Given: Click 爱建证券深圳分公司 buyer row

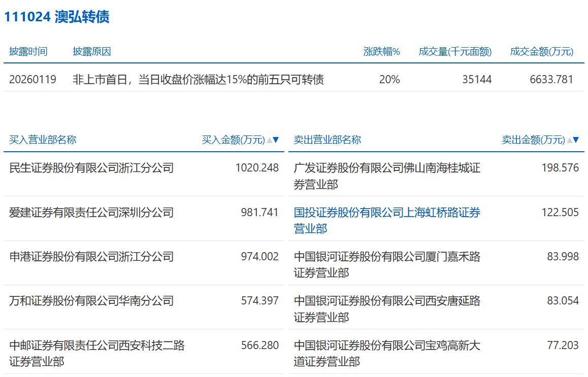Looking at the screenshot, I should [91, 213].
